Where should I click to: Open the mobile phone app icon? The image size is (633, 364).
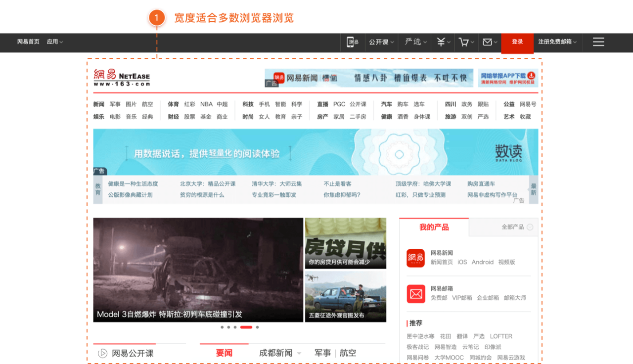pos(352,43)
